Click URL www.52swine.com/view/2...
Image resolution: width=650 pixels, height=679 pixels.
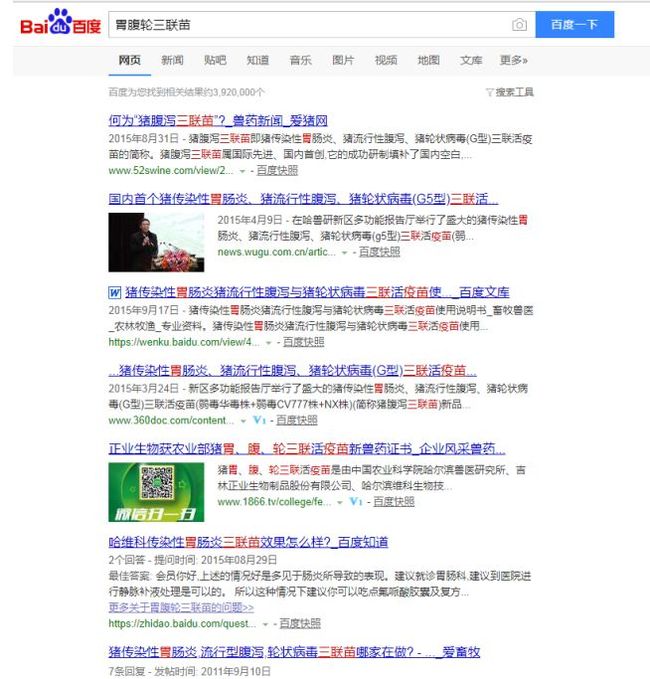click(x=171, y=171)
